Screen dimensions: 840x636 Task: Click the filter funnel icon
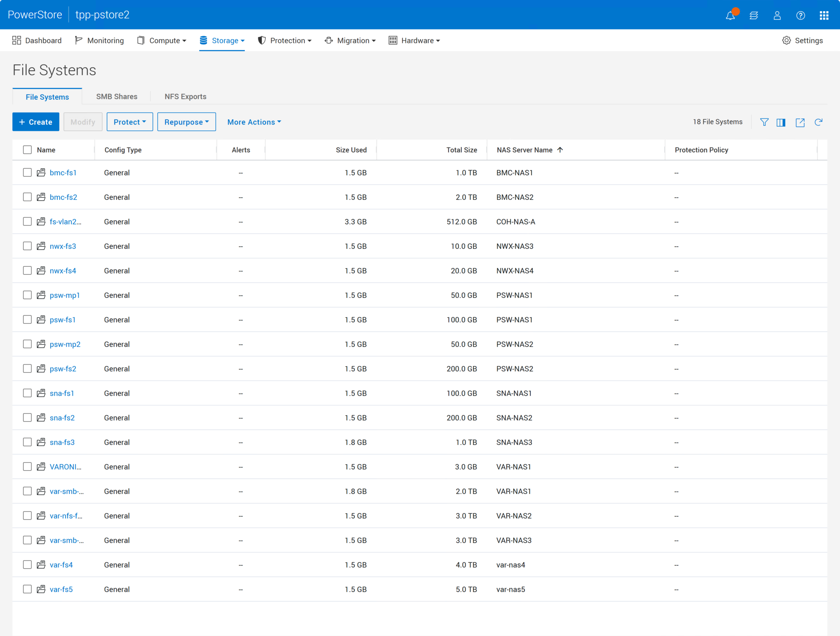point(764,122)
